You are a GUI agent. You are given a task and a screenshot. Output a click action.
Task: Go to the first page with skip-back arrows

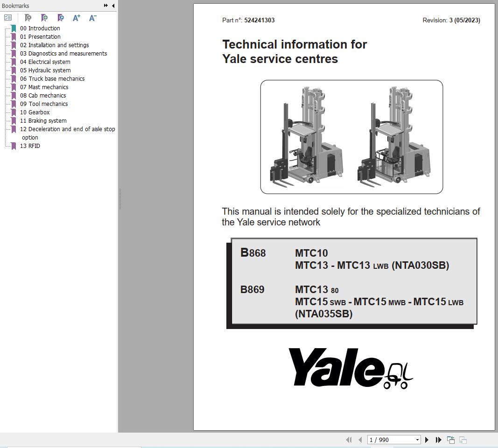[x=349, y=440]
